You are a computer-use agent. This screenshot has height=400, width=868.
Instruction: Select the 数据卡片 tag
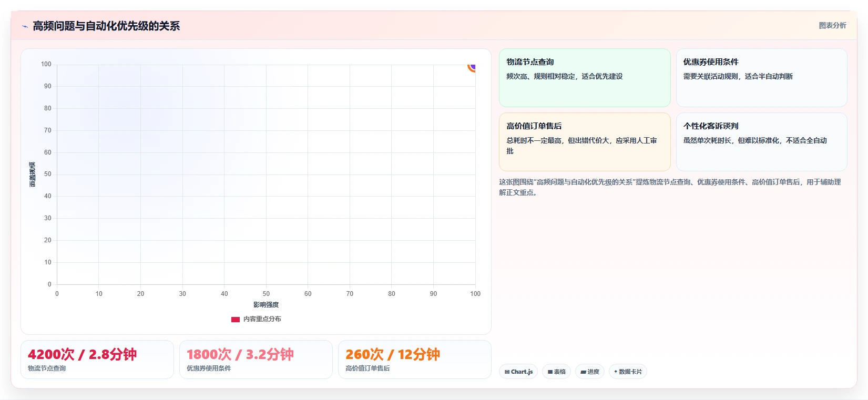(628, 372)
